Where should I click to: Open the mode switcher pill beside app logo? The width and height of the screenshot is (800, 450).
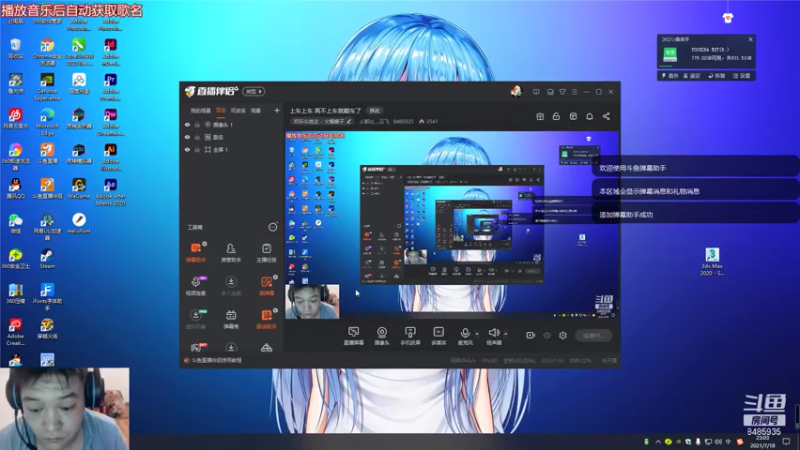tap(254, 91)
